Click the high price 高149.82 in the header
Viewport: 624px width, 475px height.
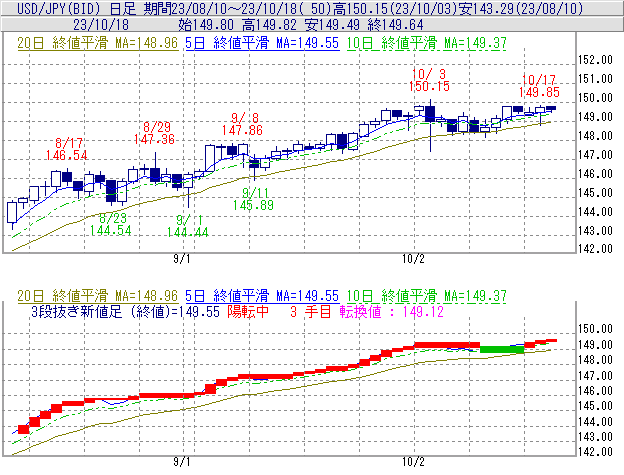click(269, 25)
